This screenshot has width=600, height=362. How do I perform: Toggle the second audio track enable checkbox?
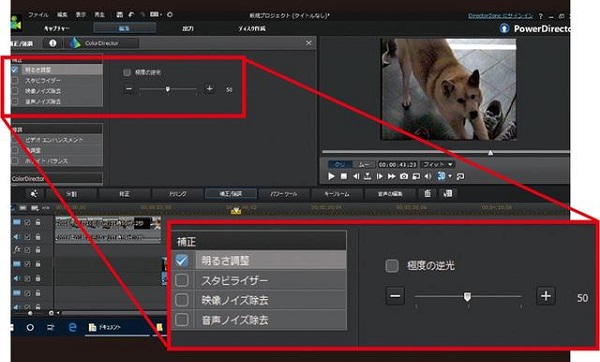pos(27,279)
